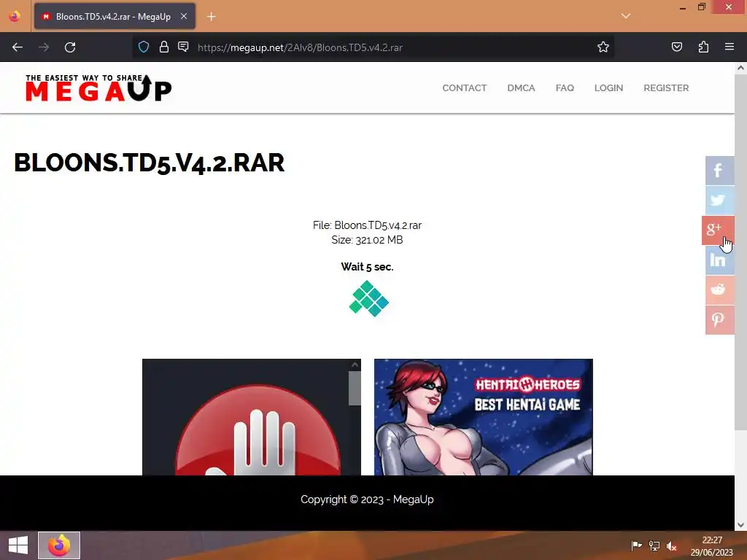This screenshot has width=747, height=560.
Task: Open the DMCA page
Action: pyautogui.click(x=521, y=88)
